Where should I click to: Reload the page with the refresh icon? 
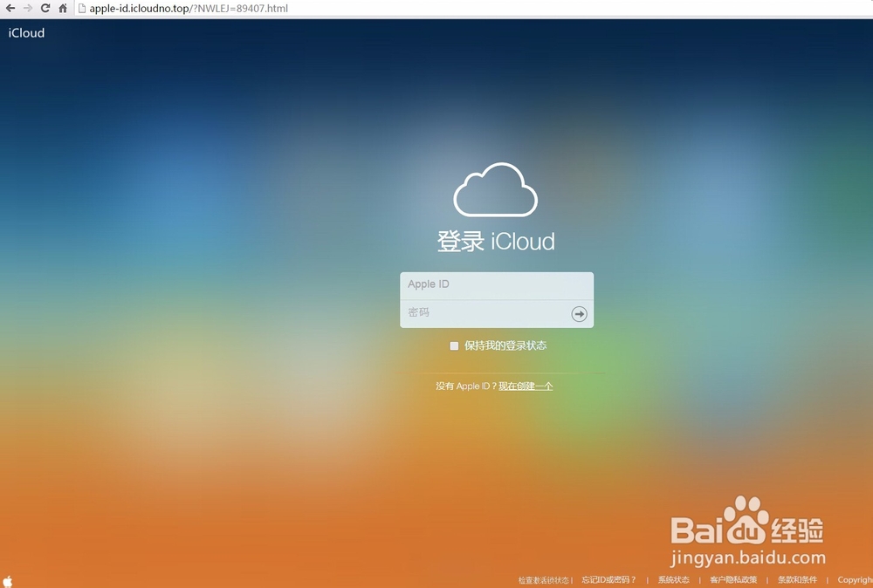pos(45,9)
